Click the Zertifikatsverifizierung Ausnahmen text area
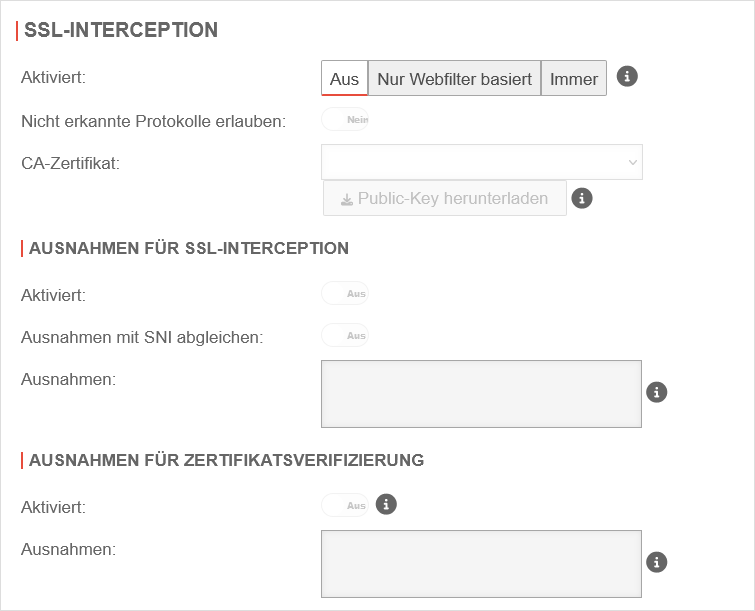755x611 pixels. pos(481,564)
